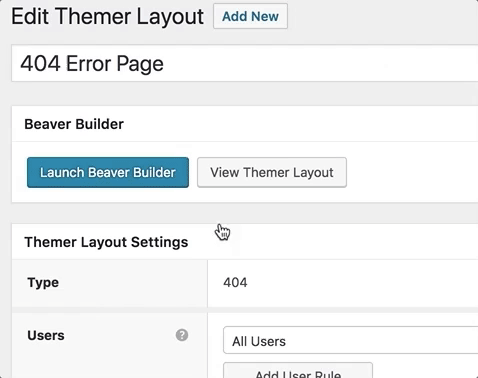The width and height of the screenshot is (478, 378).
Task: Click the word Launch on the blue button
Action: 62,172
